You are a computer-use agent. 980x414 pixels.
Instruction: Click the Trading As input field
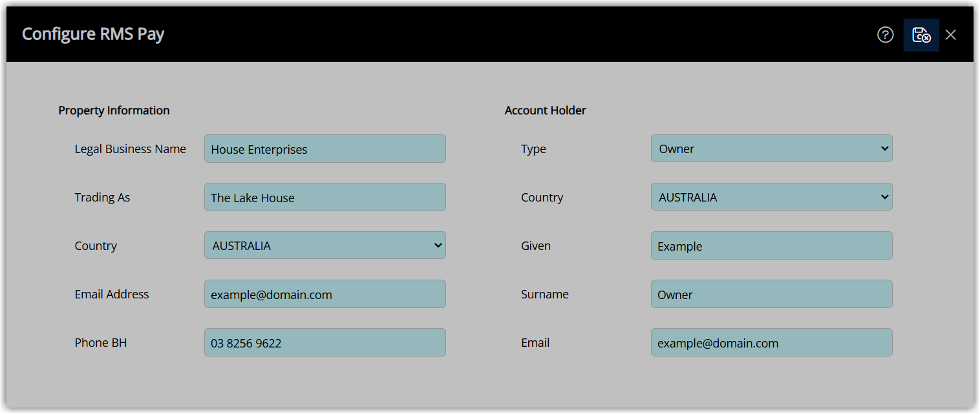[x=325, y=197]
